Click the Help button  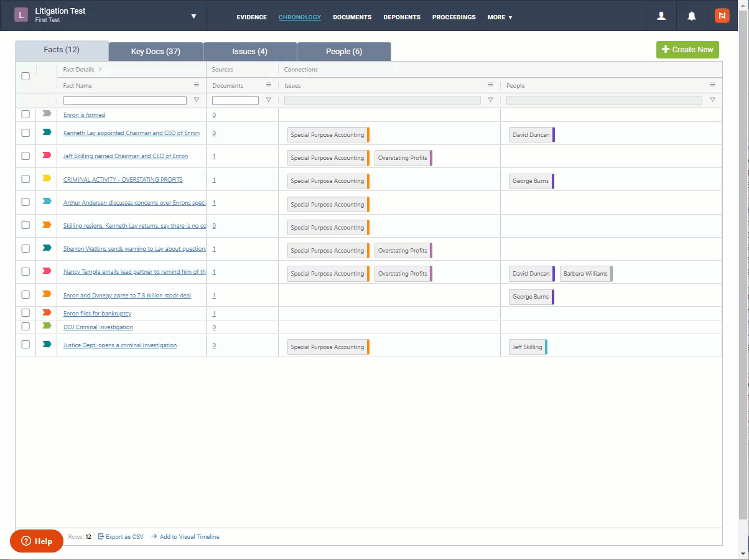[x=37, y=541]
